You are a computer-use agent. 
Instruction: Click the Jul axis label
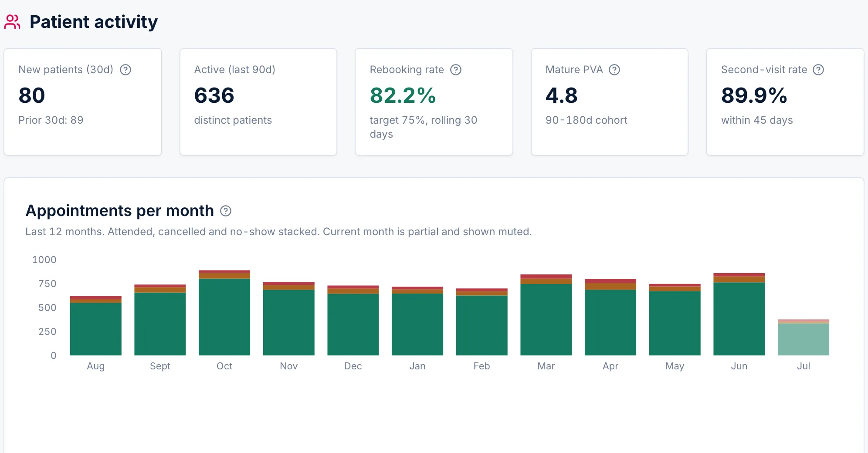[804, 366]
